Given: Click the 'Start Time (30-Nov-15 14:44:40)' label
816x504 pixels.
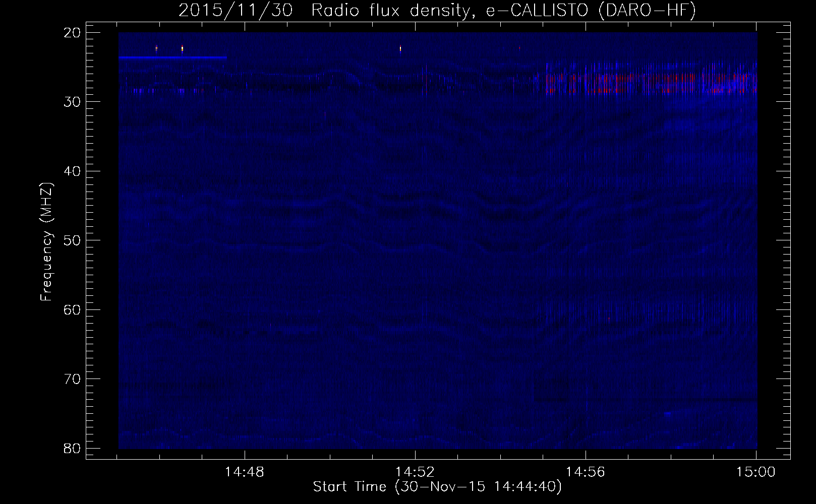Looking at the screenshot, I should (x=437, y=487).
